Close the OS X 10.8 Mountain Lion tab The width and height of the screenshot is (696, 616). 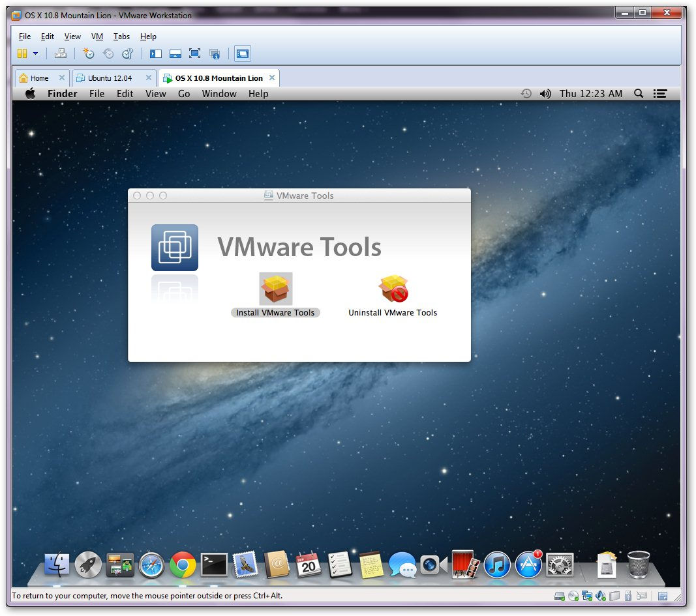tap(272, 78)
